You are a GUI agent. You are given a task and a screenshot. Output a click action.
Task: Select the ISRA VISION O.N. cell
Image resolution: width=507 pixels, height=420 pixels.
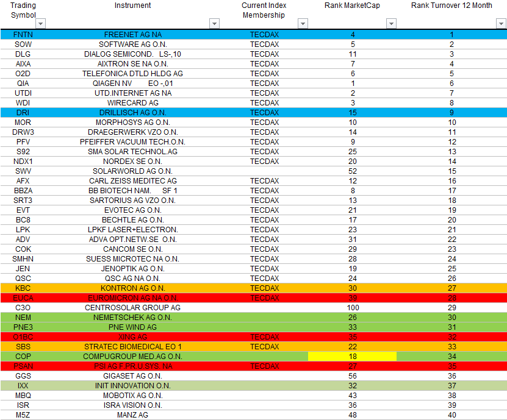[133, 405]
